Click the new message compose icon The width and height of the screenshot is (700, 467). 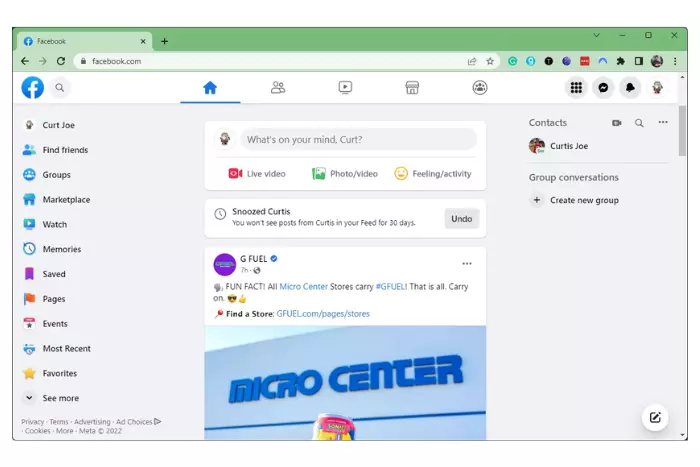(x=655, y=417)
